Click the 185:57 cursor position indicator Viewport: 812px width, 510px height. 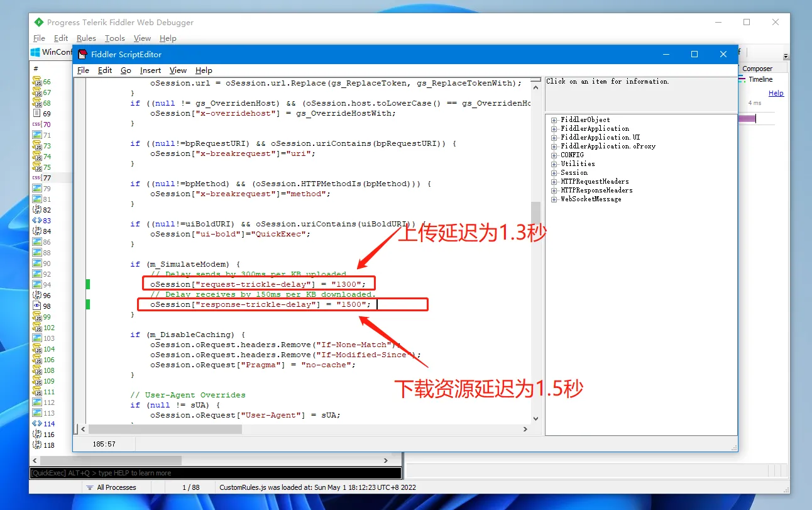click(x=104, y=444)
